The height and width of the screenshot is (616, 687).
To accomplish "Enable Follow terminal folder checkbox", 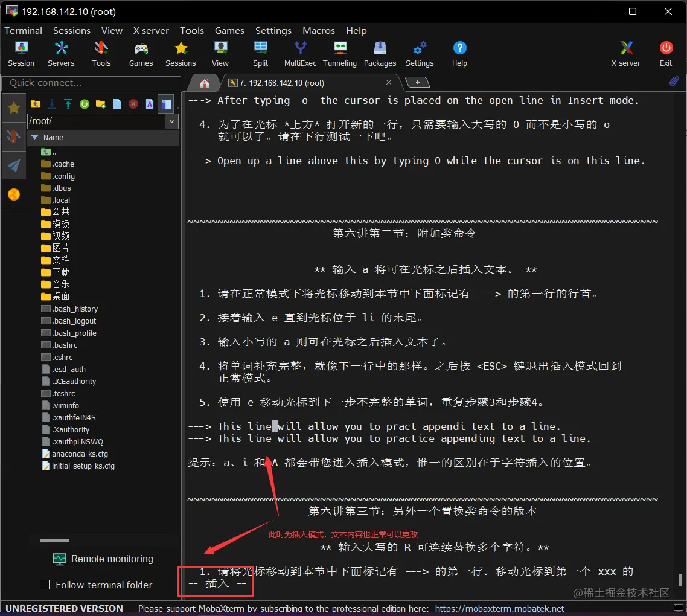I will coord(45,585).
